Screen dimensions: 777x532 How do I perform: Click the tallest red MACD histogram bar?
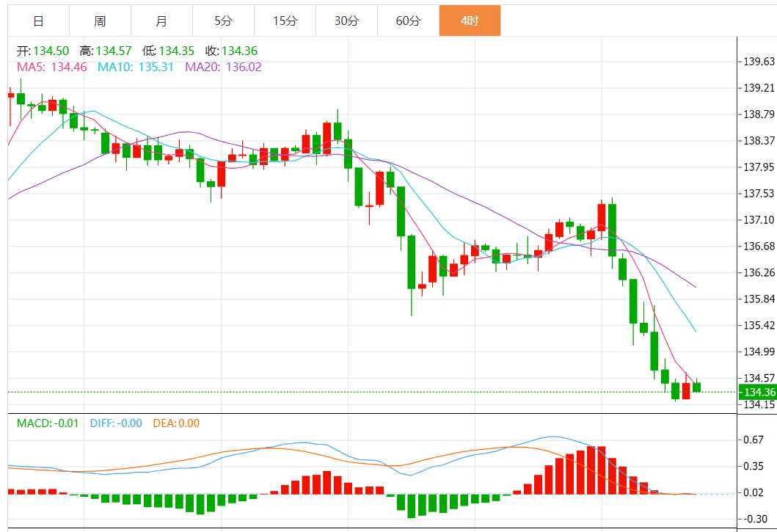591,470
